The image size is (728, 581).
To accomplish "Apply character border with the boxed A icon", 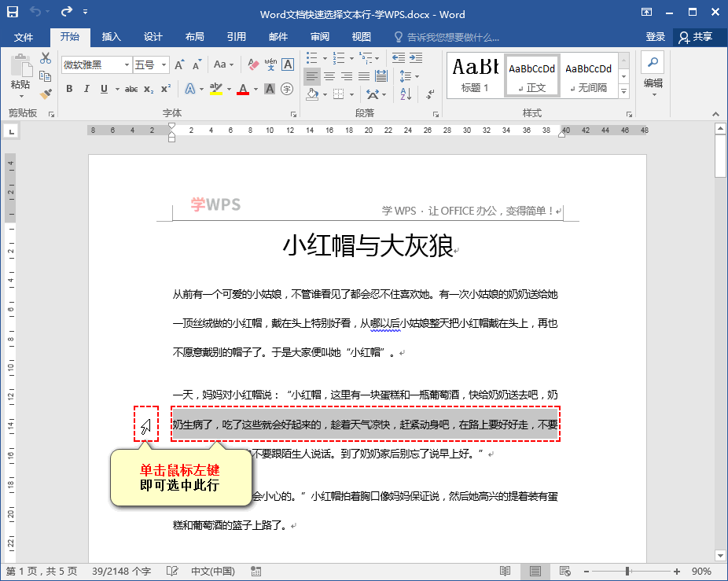I will 288,64.
